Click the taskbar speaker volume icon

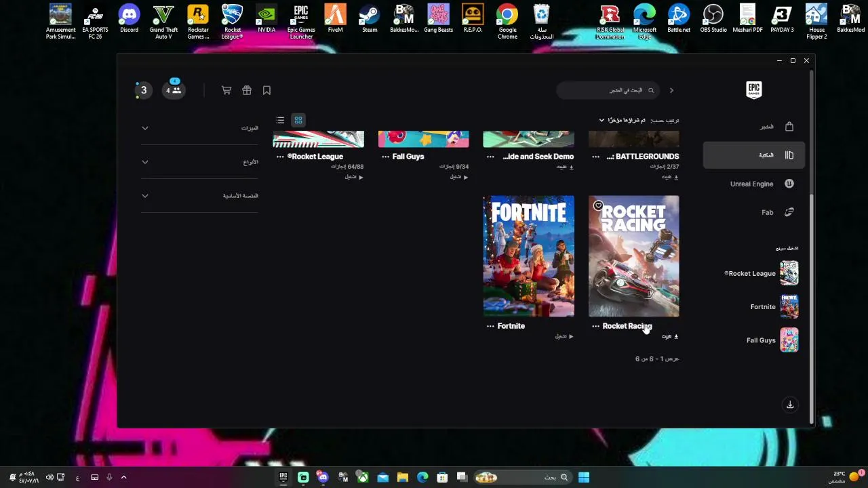(49, 477)
